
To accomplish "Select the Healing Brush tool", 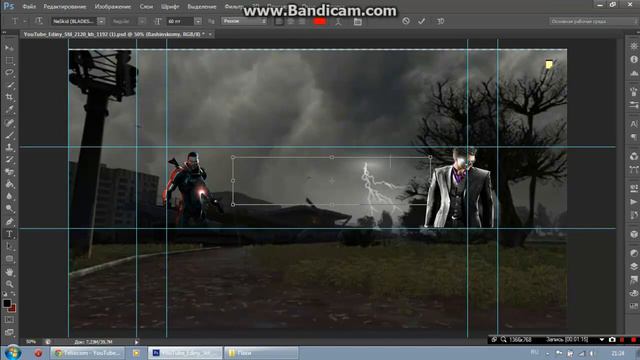I will coord(9,122).
